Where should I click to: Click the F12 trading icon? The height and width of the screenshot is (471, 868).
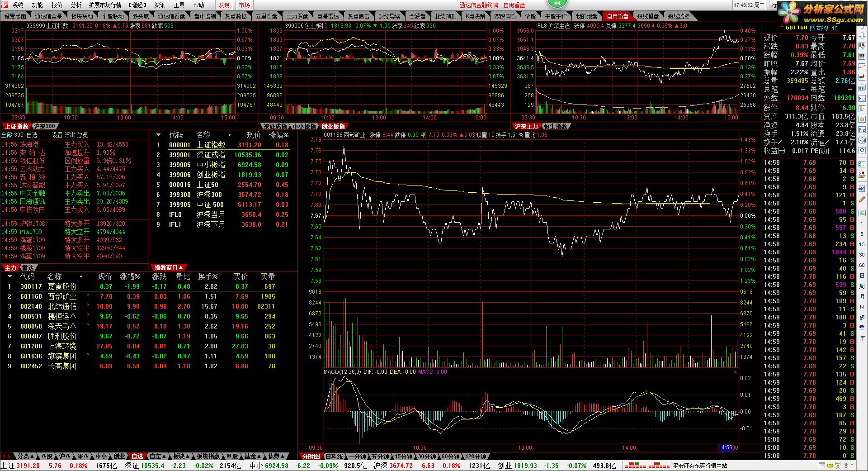(862, 130)
